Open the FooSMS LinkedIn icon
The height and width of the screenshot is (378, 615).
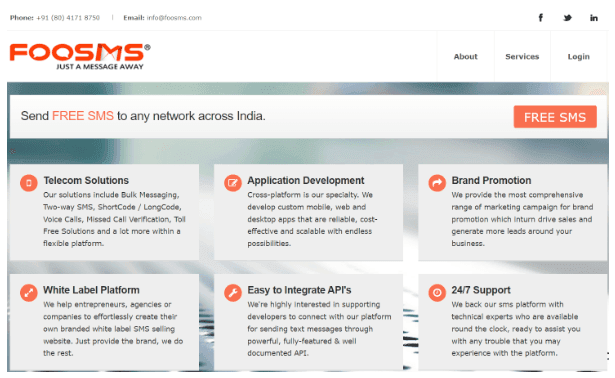coord(594,18)
